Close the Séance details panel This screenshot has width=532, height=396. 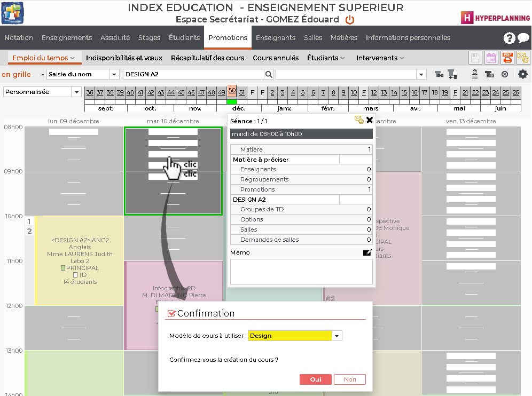coord(370,120)
